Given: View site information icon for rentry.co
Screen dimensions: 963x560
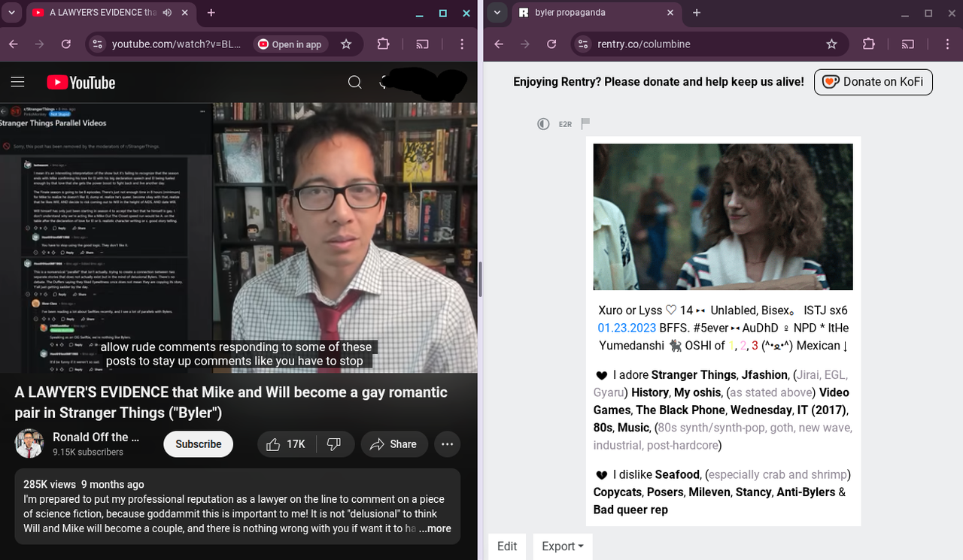Looking at the screenshot, I should [x=583, y=44].
